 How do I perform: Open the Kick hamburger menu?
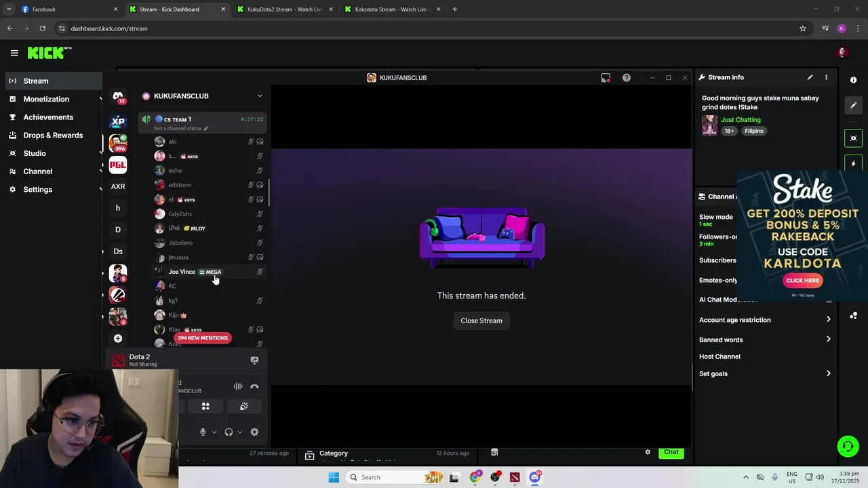point(14,53)
